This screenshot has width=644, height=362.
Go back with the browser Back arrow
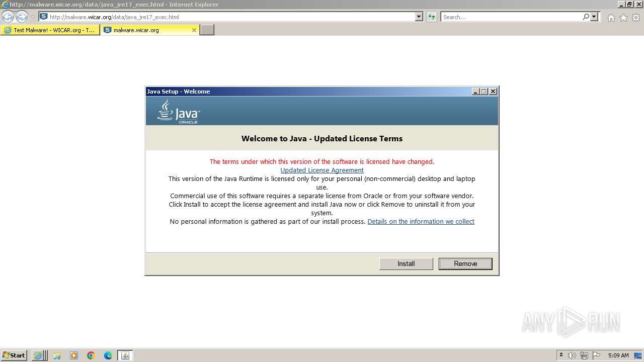(x=8, y=17)
